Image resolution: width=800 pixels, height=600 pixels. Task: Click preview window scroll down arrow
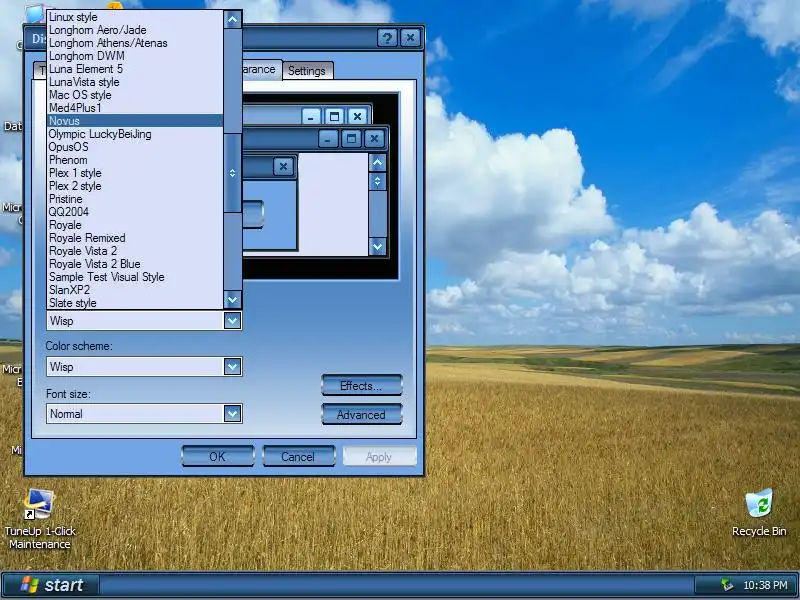(x=377, y=247)
